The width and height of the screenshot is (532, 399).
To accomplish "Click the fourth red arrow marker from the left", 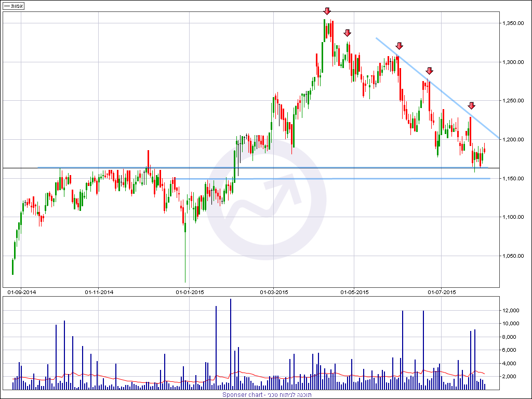I will 429,71.
